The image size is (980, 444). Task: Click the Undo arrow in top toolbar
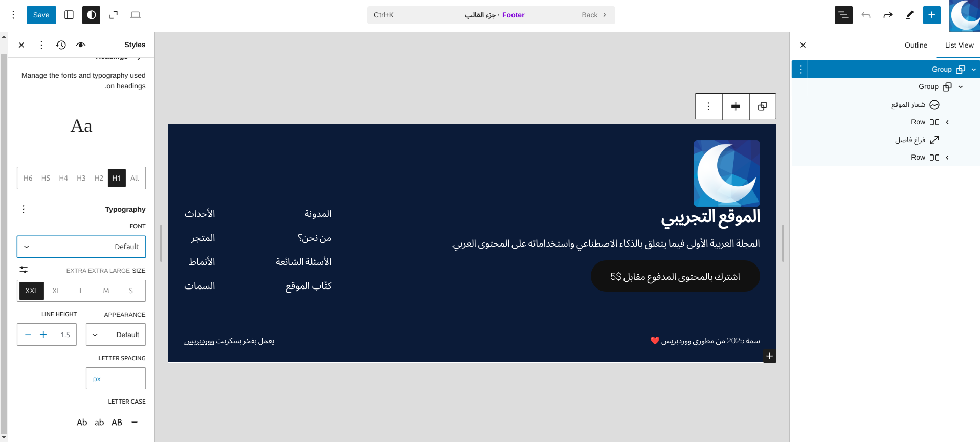click(x=866, y=15)
